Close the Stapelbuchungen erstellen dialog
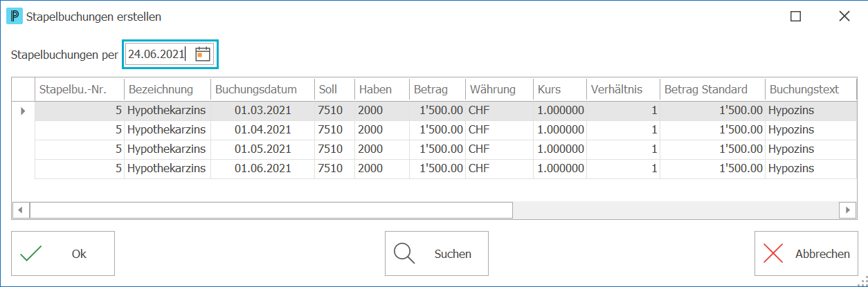The height and width of the screenshot is (287, 868). [844, 16]
